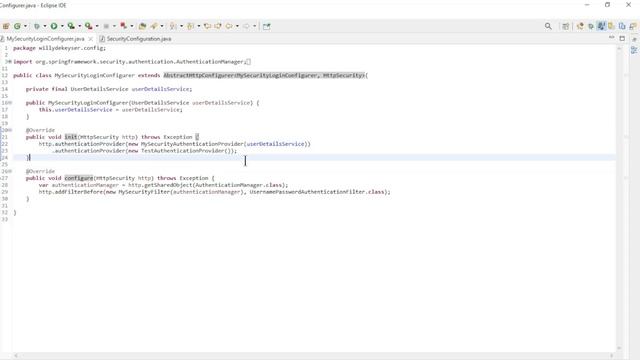Screen dimensions: 640x360
Task: Maximize the editor area
Action: tap(622, 38)
